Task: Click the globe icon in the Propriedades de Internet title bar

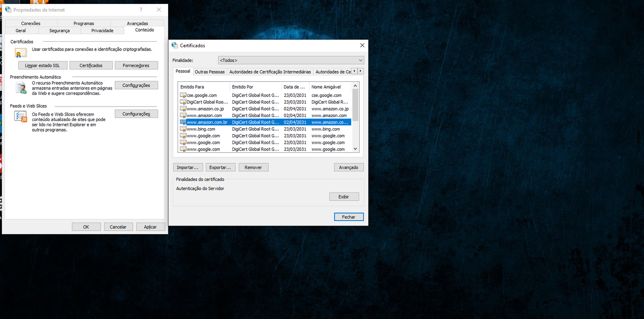Action: 8,10
